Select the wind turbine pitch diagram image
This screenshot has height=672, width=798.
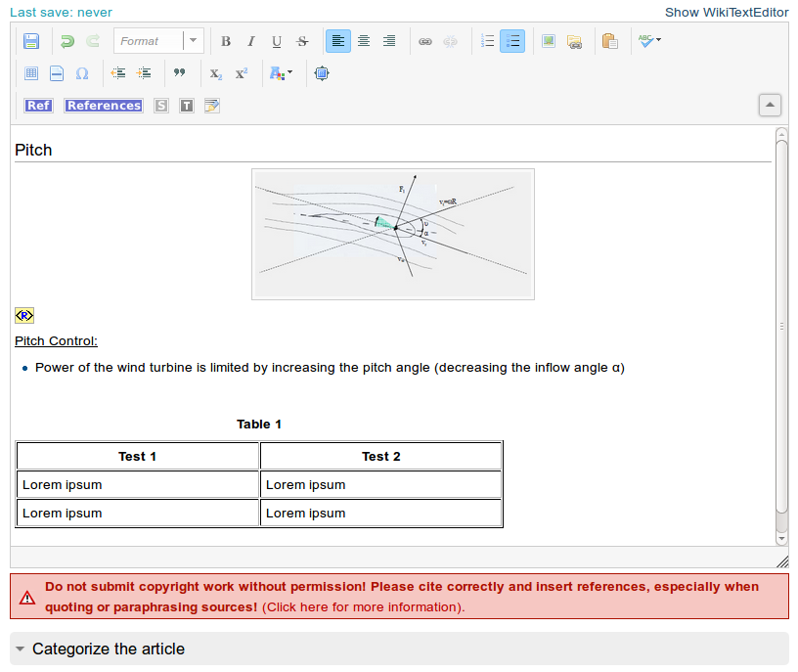point(392,234)
